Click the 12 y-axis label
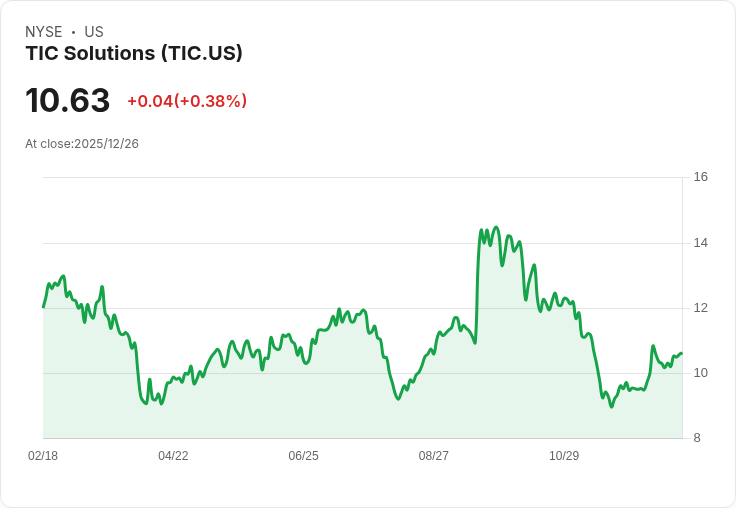Screen dimensions: 736x508 coord(701,308)
